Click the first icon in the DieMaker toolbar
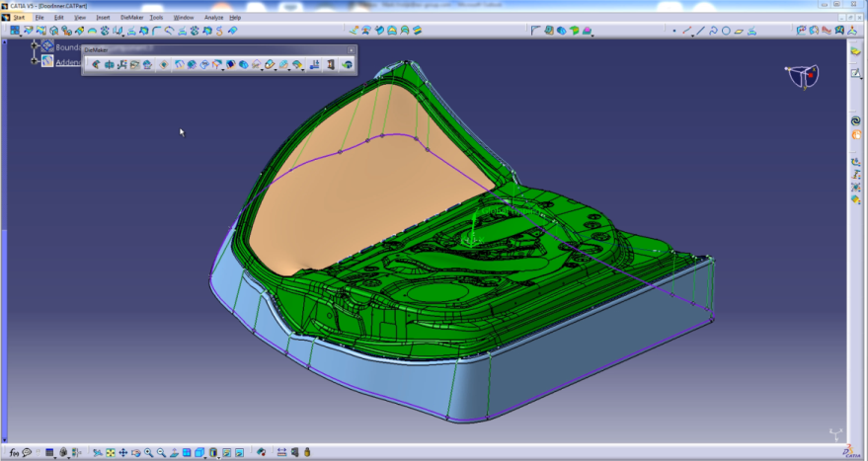 [x=96, y=65]
